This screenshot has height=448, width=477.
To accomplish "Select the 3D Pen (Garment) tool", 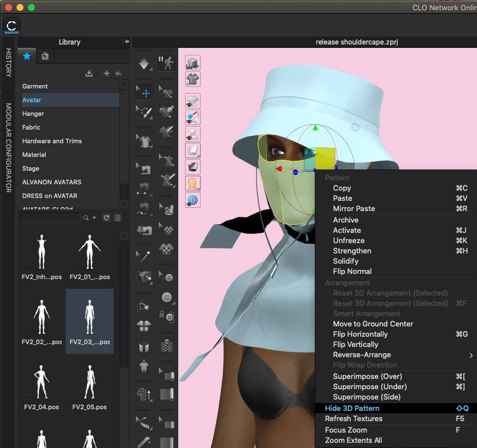I will point(166,112).
